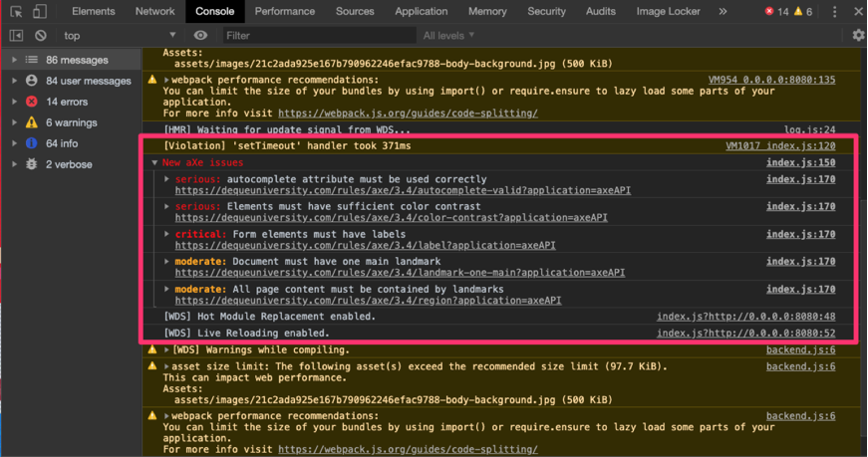Select the Console tab
Image resolution: width=868 pixels, height=457 pixels.
215,11
